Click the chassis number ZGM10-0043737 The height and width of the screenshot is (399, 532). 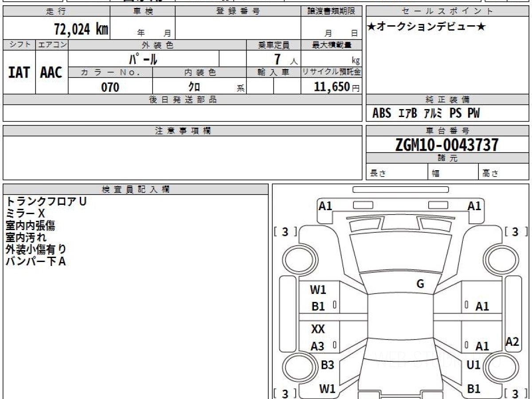(x=447, y=145)
